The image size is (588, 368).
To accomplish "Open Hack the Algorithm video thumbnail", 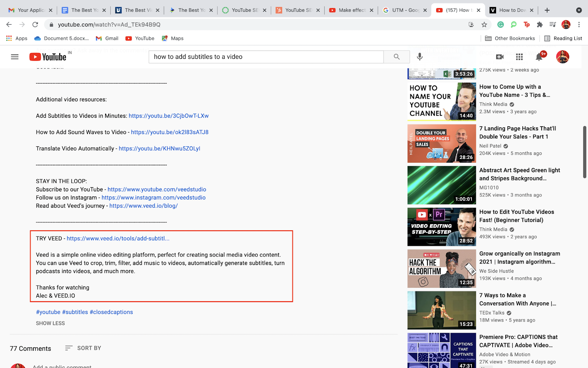I will pyautogui.click(x=442, y=269).
